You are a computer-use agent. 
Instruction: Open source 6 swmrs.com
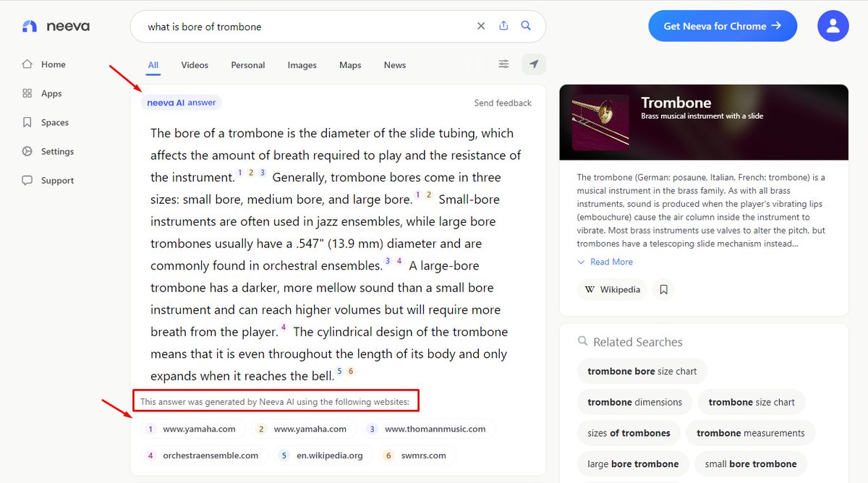pos(419,456)
